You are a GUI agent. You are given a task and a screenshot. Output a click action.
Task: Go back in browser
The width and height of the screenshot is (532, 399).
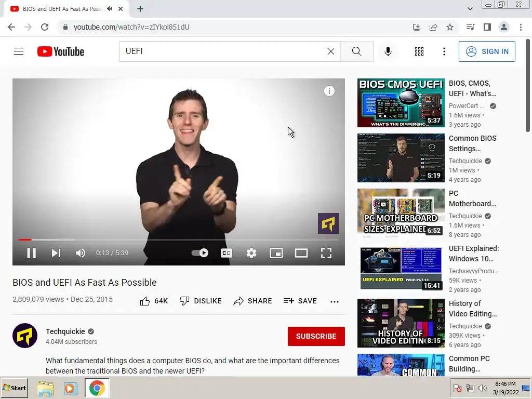point(11,27)
